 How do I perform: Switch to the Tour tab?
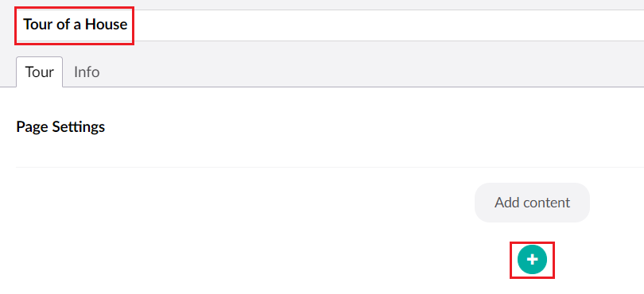pos(40,72)
